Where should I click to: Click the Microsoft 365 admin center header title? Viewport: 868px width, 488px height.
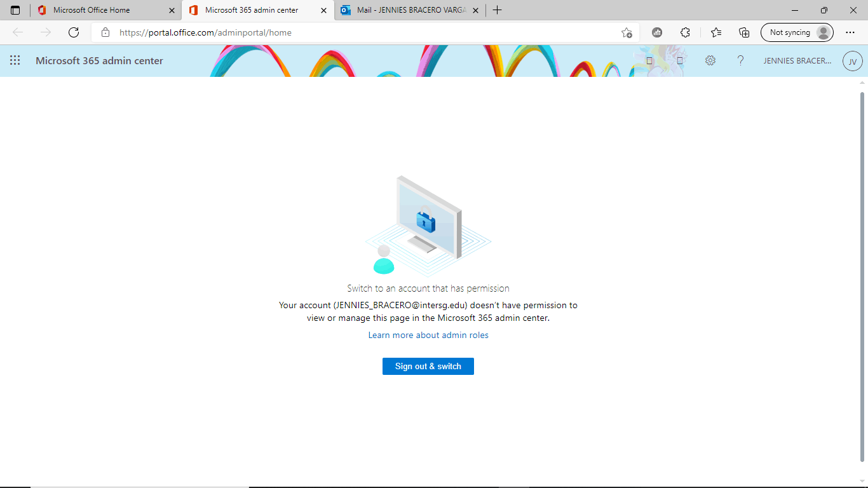click(100, 61)
